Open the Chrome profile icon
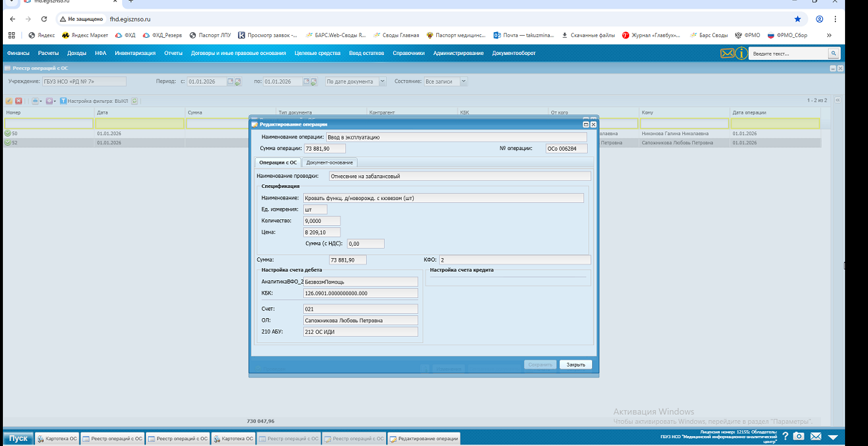The image size is (868, 446). pyautogui.click(x=819, y=19)
